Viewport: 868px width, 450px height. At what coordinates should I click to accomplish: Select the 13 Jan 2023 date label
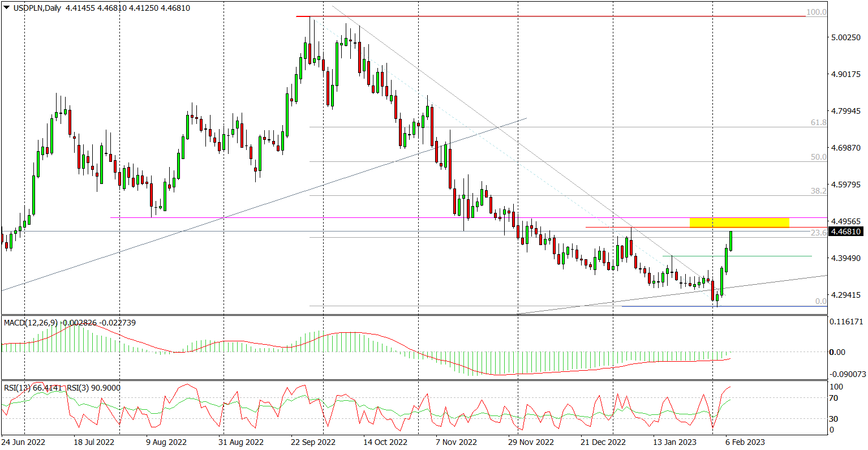click(x=676, y=441)
